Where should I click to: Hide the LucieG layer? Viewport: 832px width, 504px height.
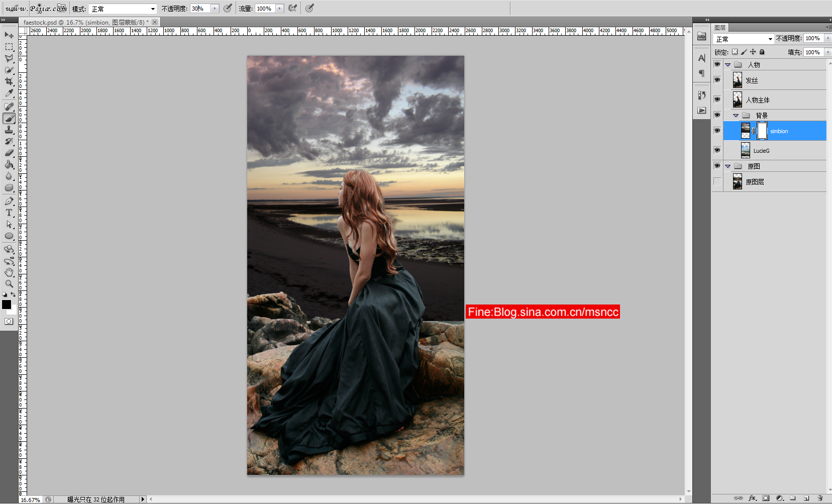tap(717, 150)
